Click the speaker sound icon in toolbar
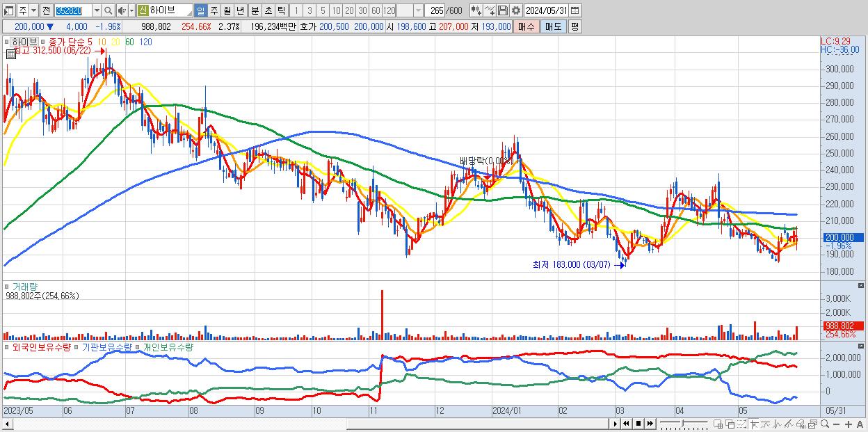868x432 pixels. pos(122,10)
